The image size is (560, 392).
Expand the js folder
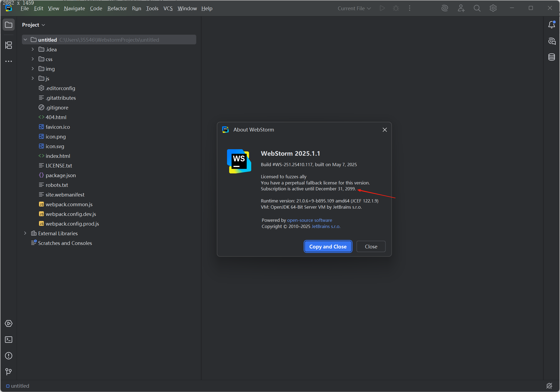(x=33, y=79)
